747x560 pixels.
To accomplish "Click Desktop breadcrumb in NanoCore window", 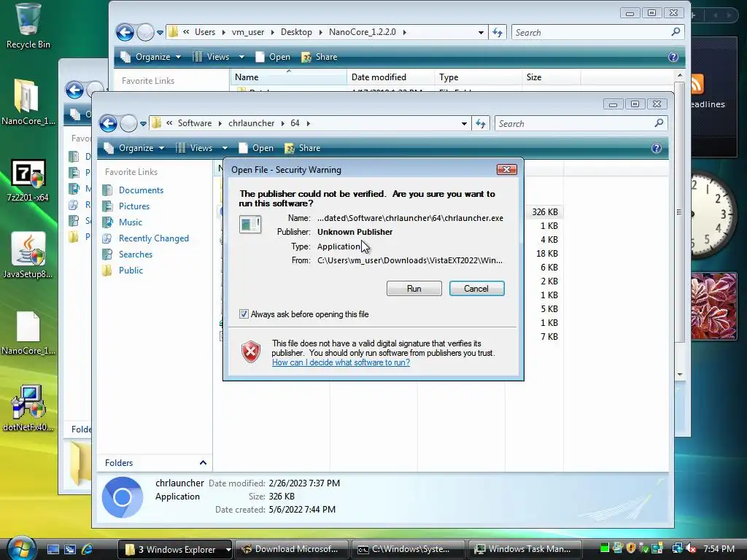I will point(296,32).
